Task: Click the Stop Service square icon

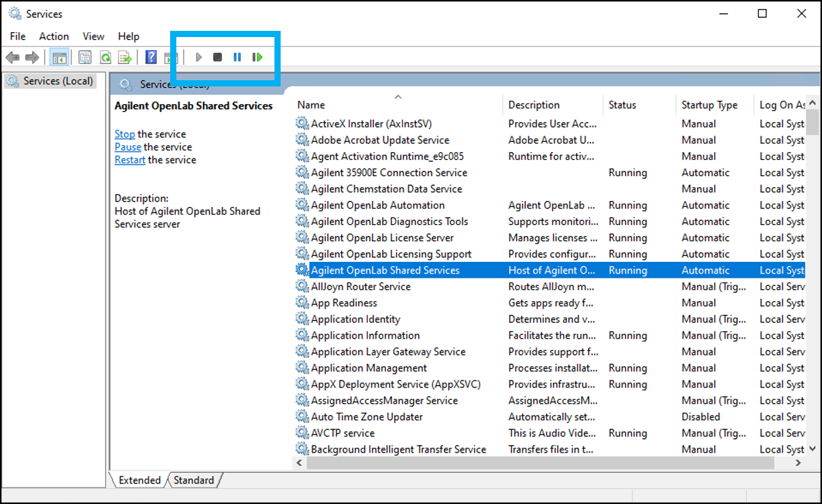Action: pos(218,57)
